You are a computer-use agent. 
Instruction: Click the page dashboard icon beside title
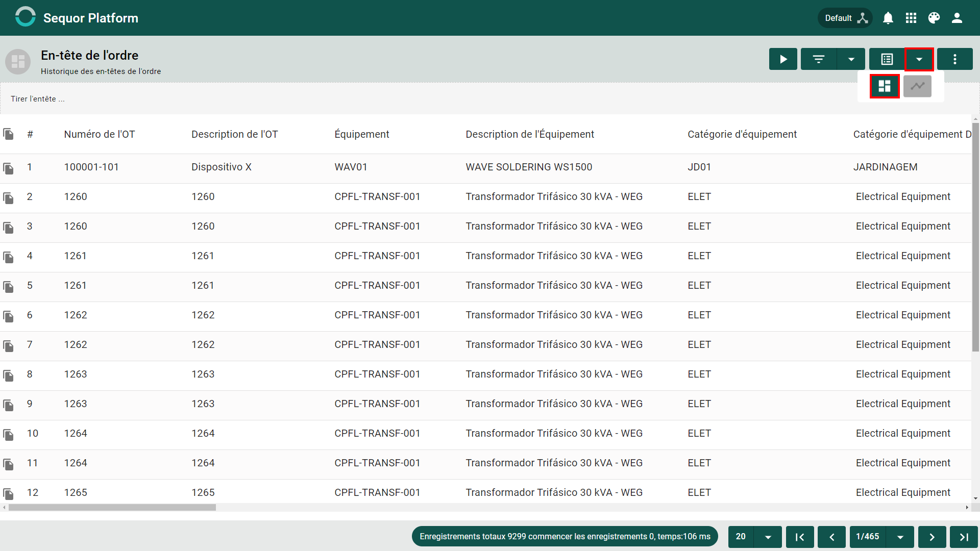[18, 62]
